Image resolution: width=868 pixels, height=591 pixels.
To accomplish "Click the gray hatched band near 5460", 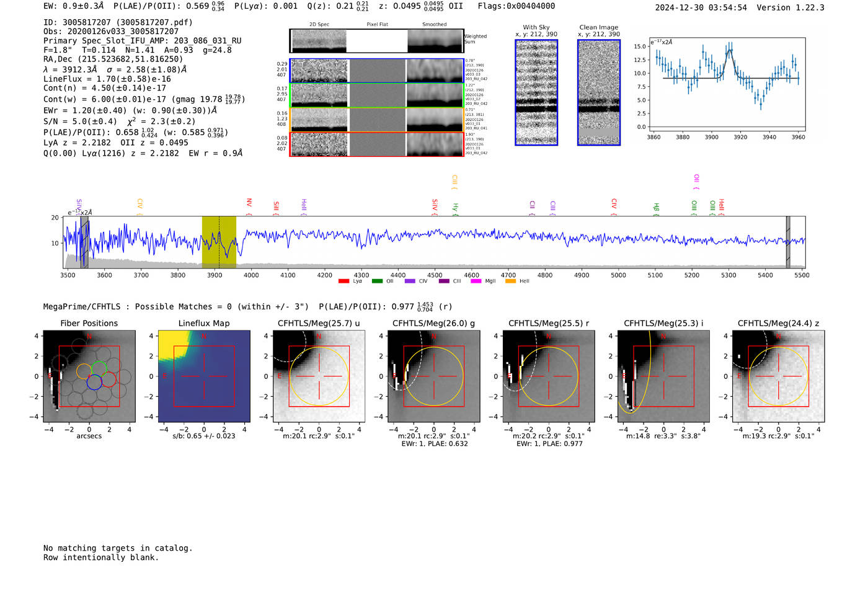I will tap(788, 242).
